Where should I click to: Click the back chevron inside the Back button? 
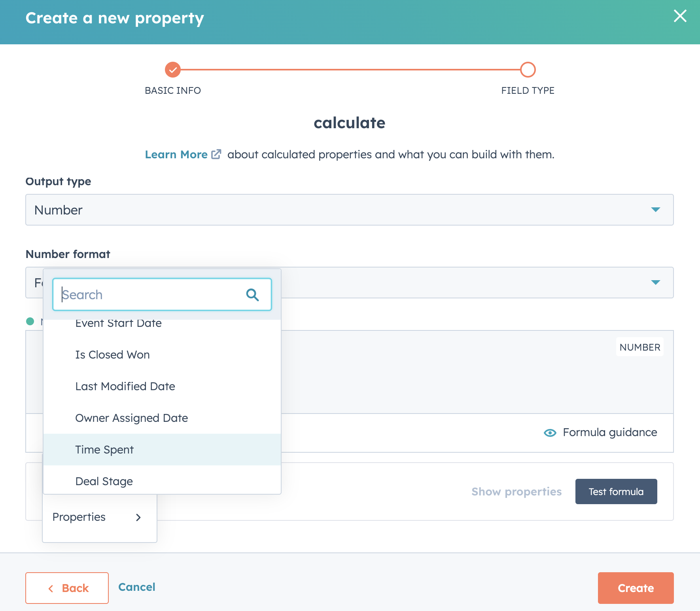tap(51, 588)
